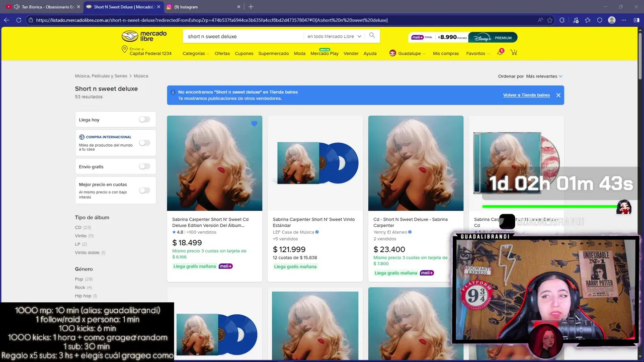Open the shopping cart
This screenshot has height=362, width=644.
(x=514, y=52)
